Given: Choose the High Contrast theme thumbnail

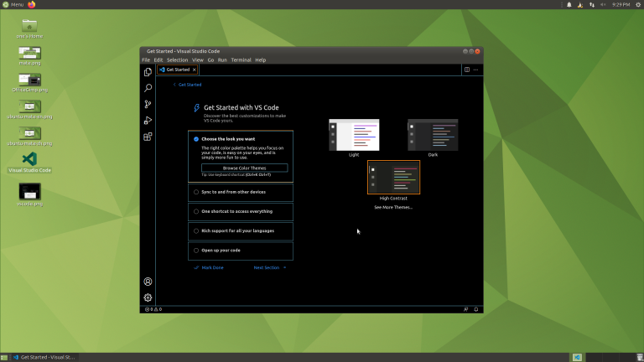Looking at the screenshot, I should [393, 178].
